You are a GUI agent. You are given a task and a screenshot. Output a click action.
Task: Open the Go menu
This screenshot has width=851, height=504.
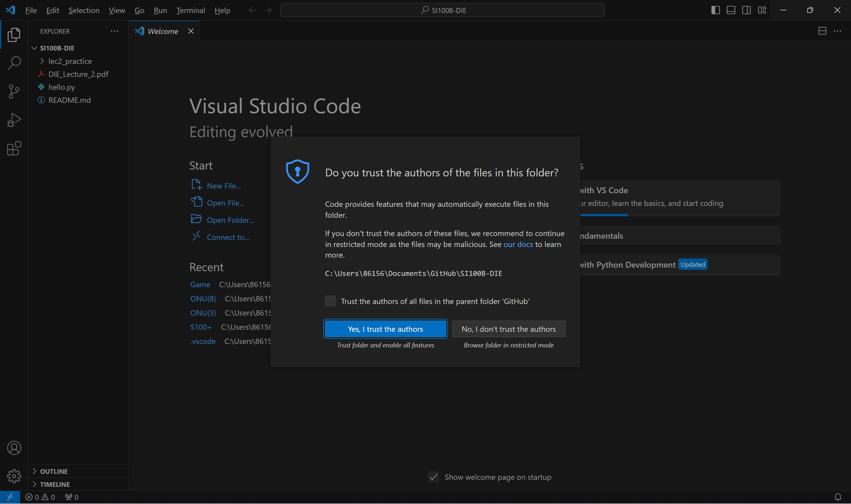pyautogui.click(x=139, y=11)
